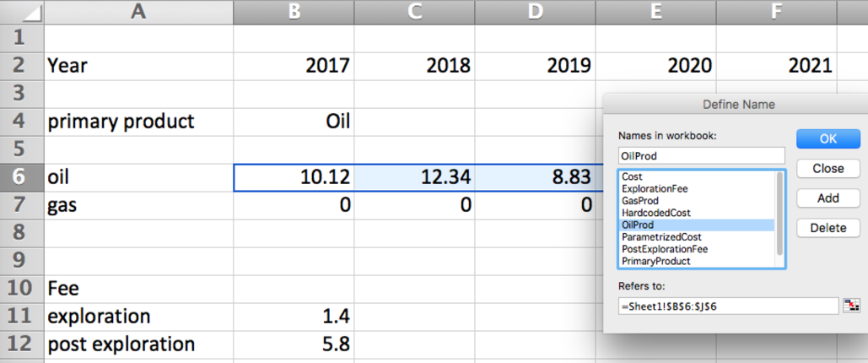Image resolution: width=868 pixels, height=363 pixels.
Task: Click the Close button in dialog
Action: click(x=828, y=169)
